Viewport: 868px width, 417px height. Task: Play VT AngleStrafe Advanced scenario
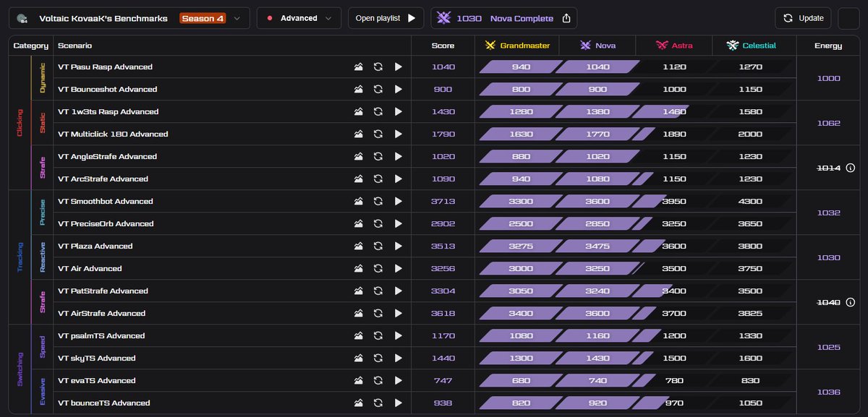(398, 157)
